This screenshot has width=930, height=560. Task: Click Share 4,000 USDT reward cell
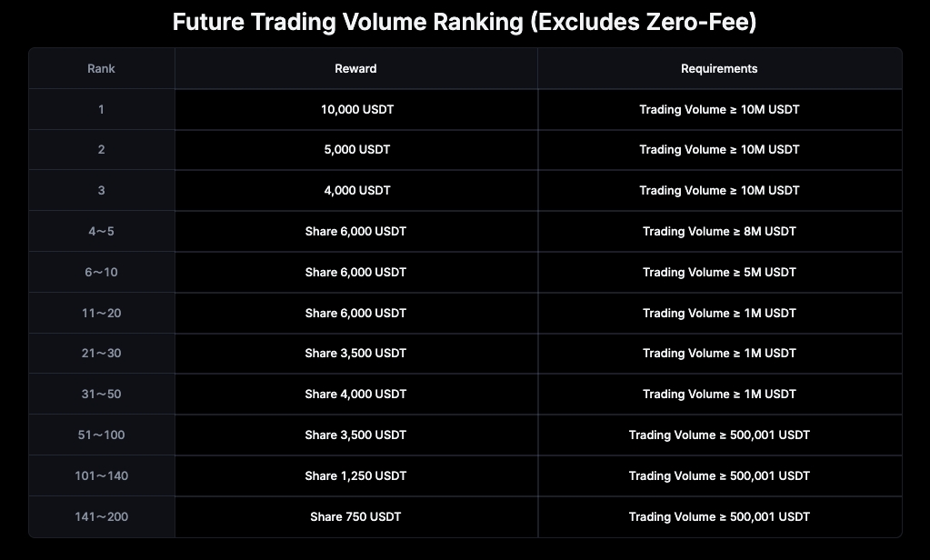coord(355,394)
